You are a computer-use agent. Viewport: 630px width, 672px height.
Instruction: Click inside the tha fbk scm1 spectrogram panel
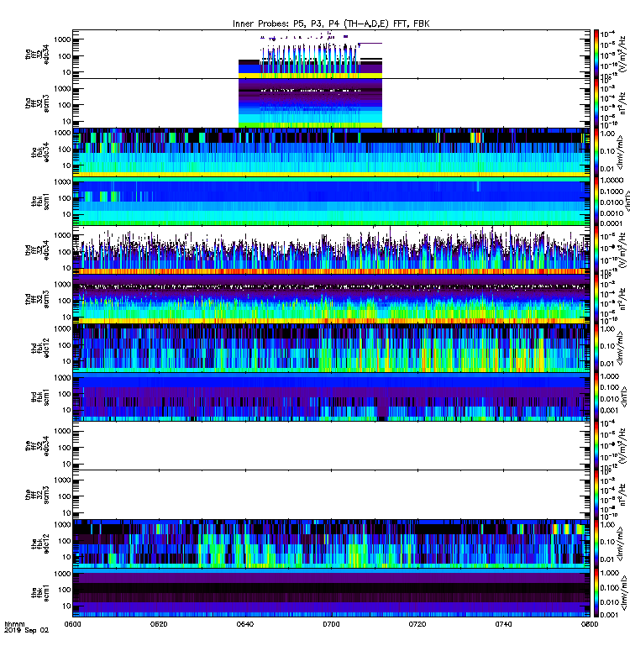[x=331, y=202]
